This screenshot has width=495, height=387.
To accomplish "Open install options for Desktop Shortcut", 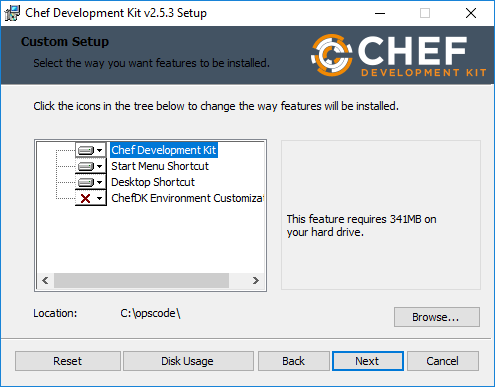I will (90, 182).
